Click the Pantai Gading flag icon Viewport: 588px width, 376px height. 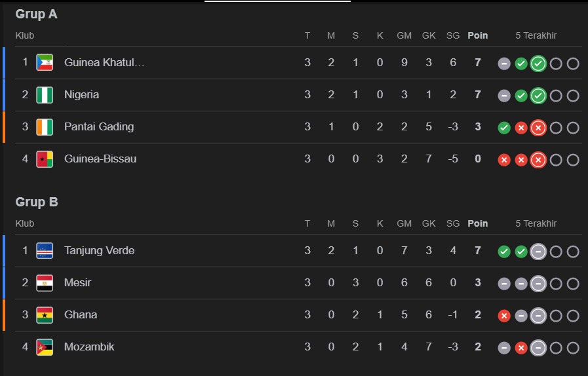pyautogui.click(x=45, y=127)
